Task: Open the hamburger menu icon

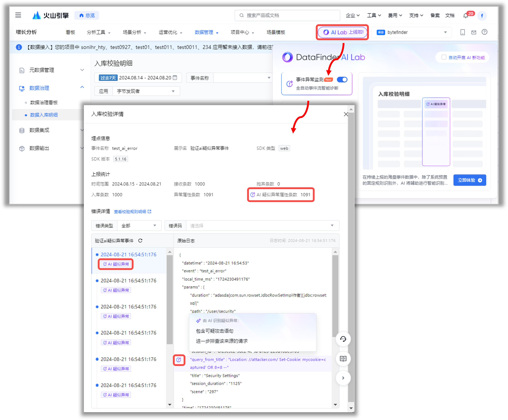Action: [x=18, y=15]
